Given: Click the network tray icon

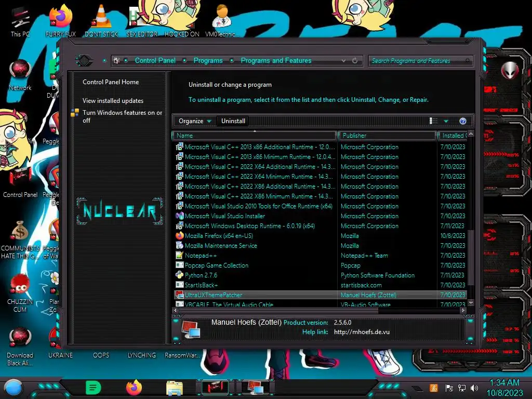Looking at the screenshot, I should coord(462,388).
